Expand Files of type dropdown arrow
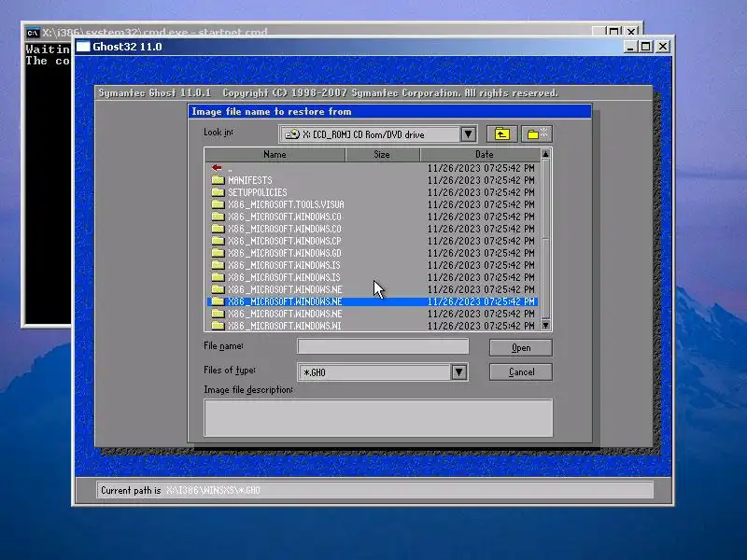This screenshot has height=560, width=747. [458, 371]
